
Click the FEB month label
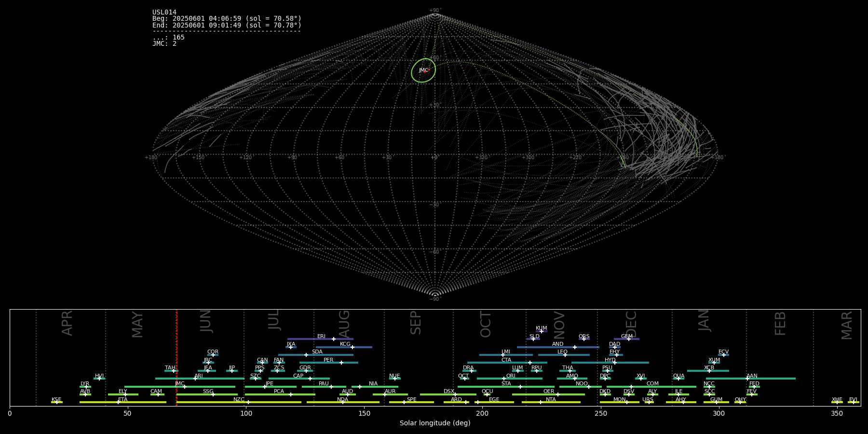point(780,323)
